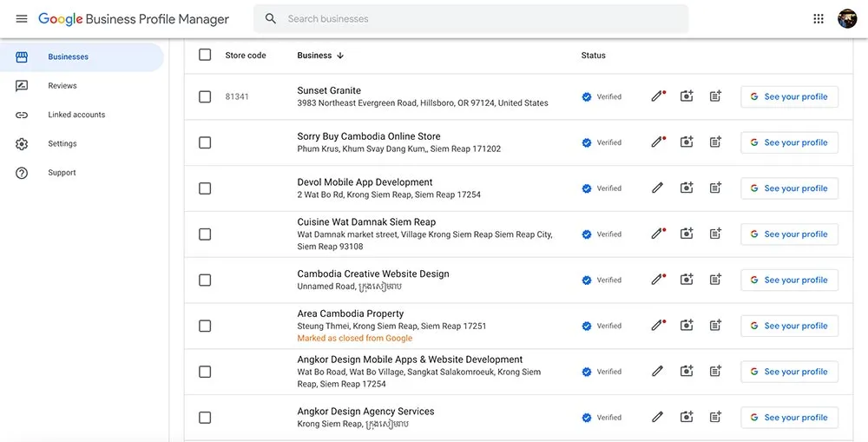Edit profile pencil for Sunset Granite
This screenshot has height=442, width=868.
point(658,96)
